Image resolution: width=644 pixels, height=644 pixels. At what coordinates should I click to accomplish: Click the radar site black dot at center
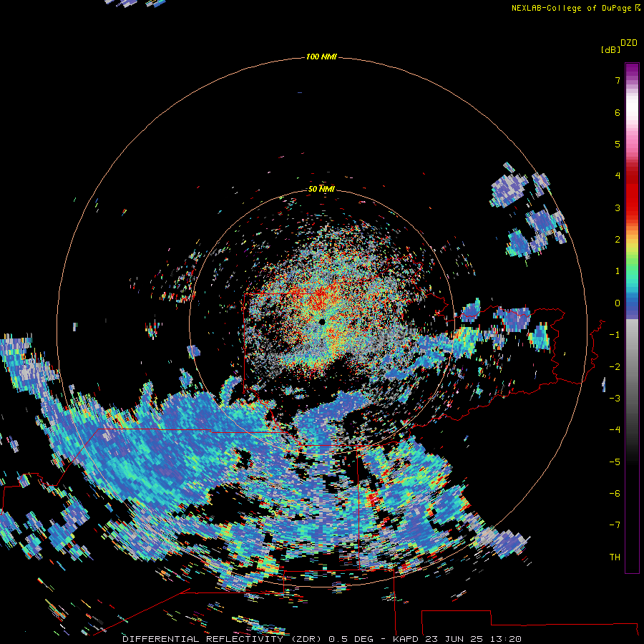tap(322, 322)
